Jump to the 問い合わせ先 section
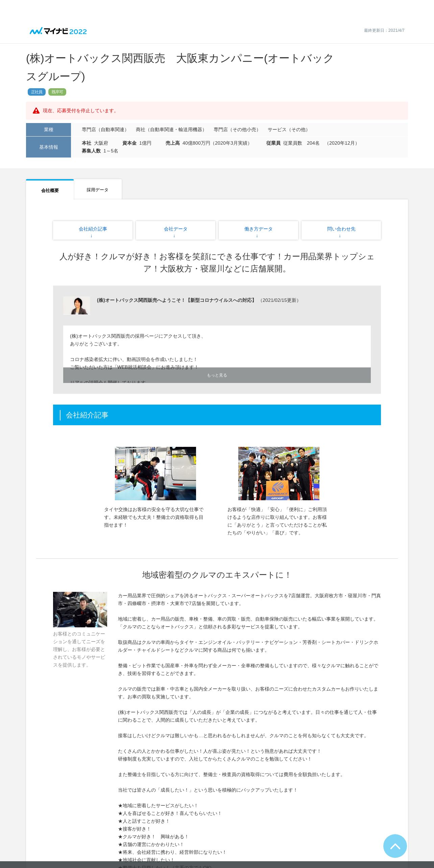Image resolution: width=434 pixels, height=868 pixels. point(341,231)
